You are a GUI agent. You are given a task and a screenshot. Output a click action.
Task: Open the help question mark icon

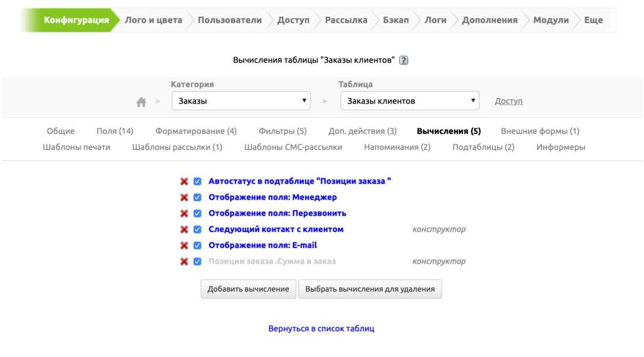[403, 60]
